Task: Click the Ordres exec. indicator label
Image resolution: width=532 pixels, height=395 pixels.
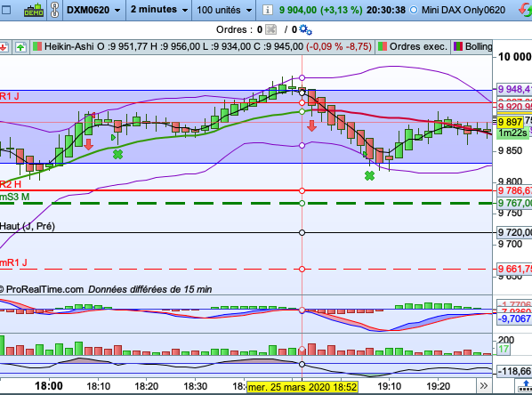Action: pos(418,46)
